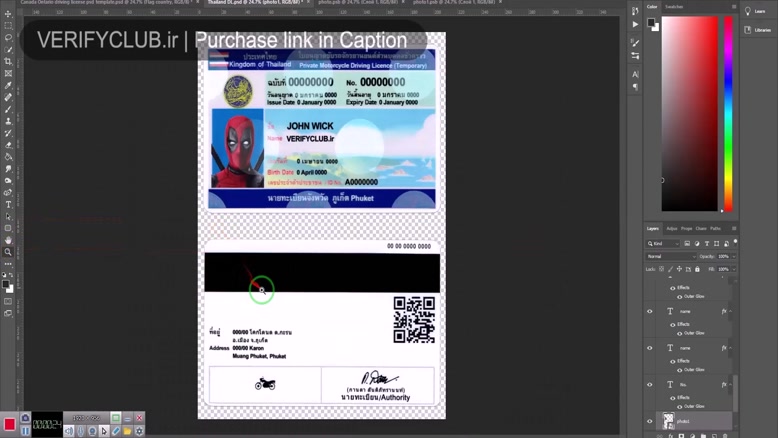Viewport: 778px width, 438px height.
Task: Toggle the Outer Glow effect visibility on No. layer
Action: (679, 406)
